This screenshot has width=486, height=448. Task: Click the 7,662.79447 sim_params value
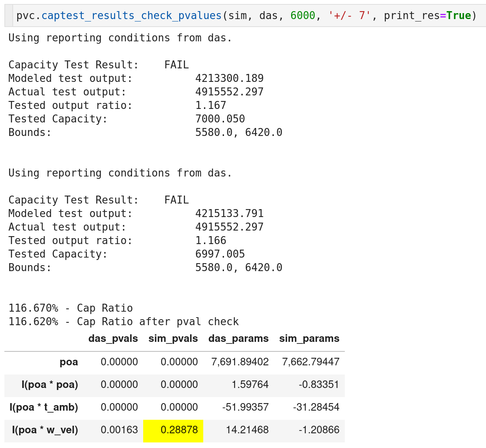click(x=311, y=362)
